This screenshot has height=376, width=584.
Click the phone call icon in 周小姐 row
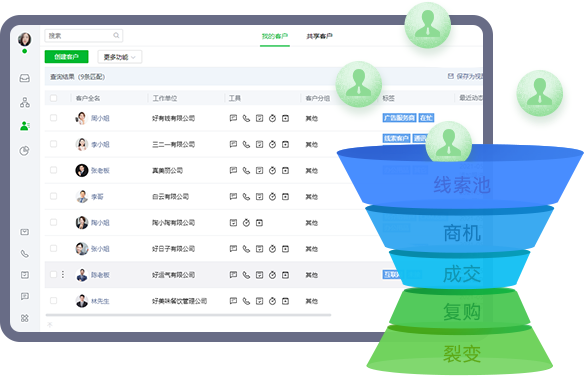tap(246, 118)
